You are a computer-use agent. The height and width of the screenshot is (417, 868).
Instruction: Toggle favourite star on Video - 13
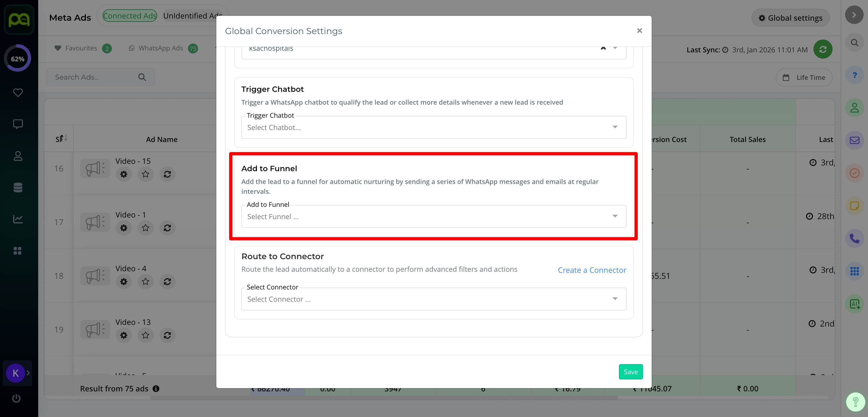click(146, 336)
